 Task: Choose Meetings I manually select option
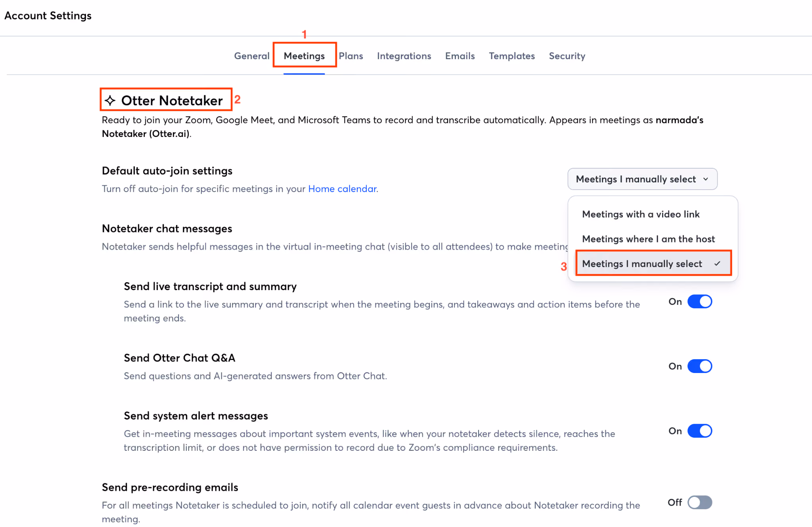pos(653,263)
